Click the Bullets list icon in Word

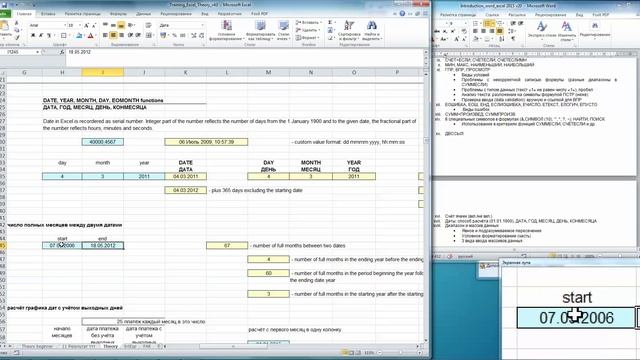(476, 24)
